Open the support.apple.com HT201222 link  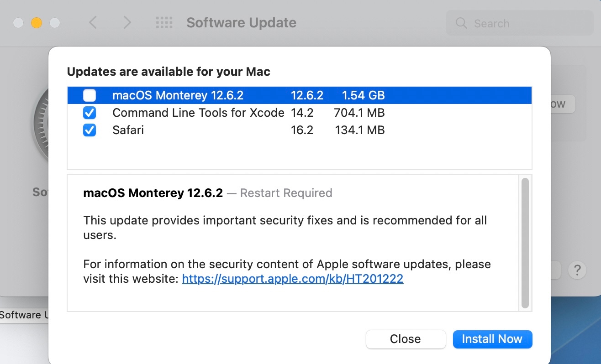pos(292,279)
